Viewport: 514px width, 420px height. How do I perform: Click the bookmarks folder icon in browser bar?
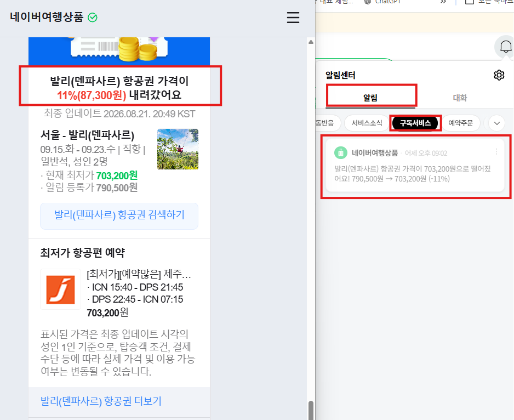470,2
